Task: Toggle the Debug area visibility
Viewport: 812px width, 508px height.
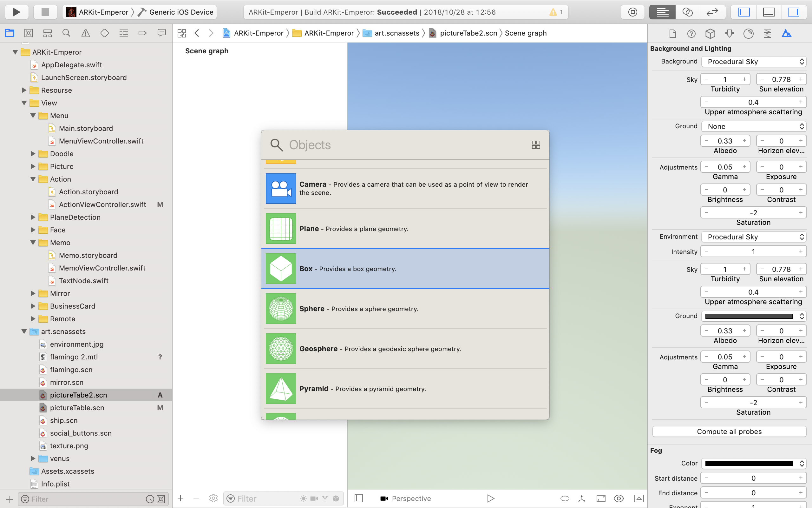Action: click(769, 12)
